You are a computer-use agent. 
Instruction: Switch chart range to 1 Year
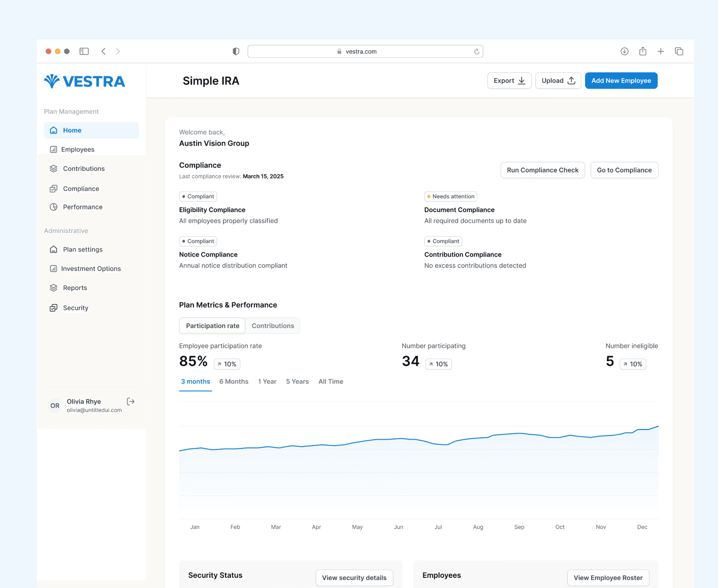point(267,382)
